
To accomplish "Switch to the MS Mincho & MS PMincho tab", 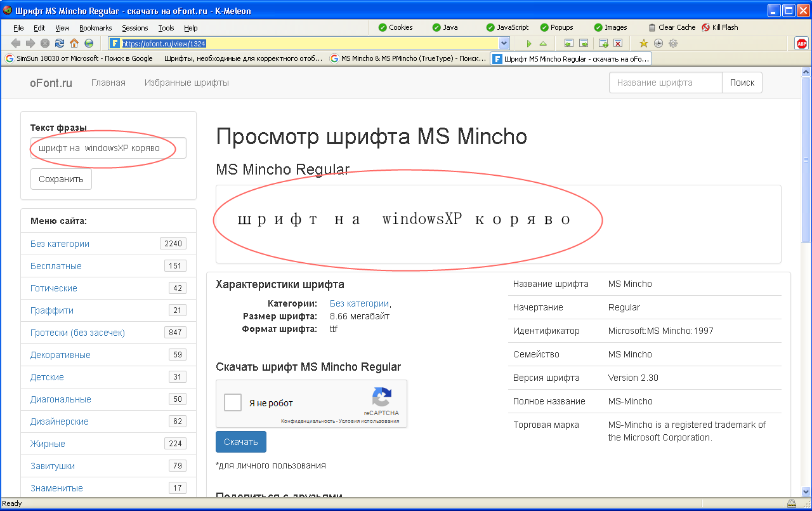I will pos(409,58).
